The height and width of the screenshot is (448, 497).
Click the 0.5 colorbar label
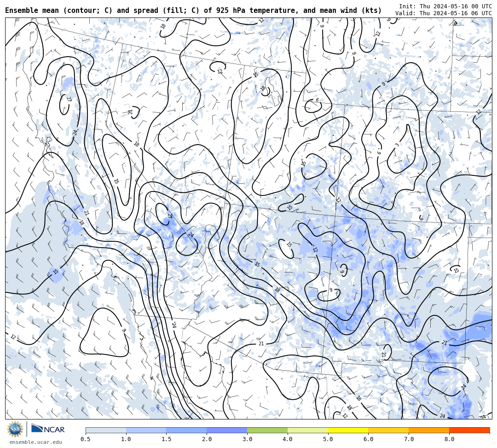pos(85,439)
